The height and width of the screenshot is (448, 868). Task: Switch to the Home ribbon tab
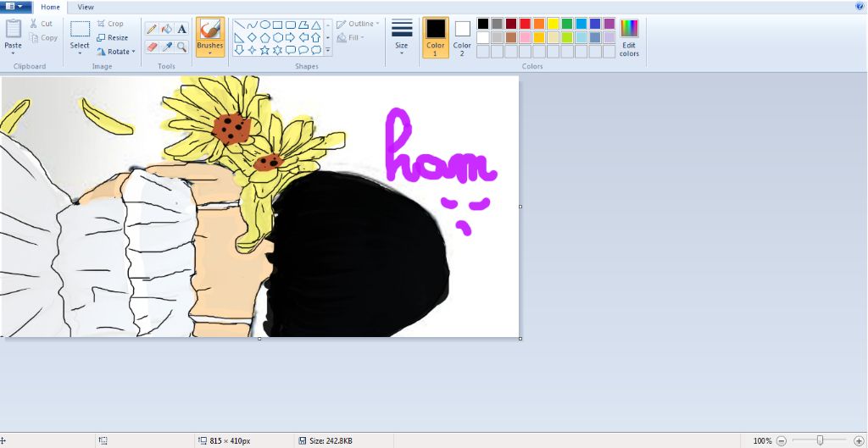pos(50,7)
